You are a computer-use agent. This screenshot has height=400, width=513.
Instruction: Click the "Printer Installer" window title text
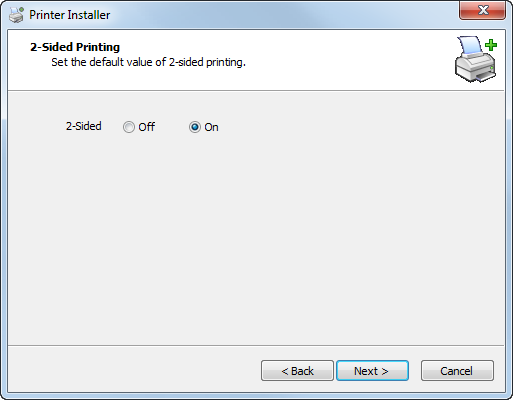point(70,15)
